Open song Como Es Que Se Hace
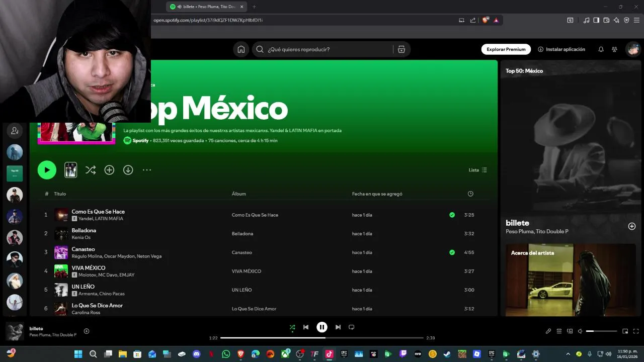 [98, 212]
